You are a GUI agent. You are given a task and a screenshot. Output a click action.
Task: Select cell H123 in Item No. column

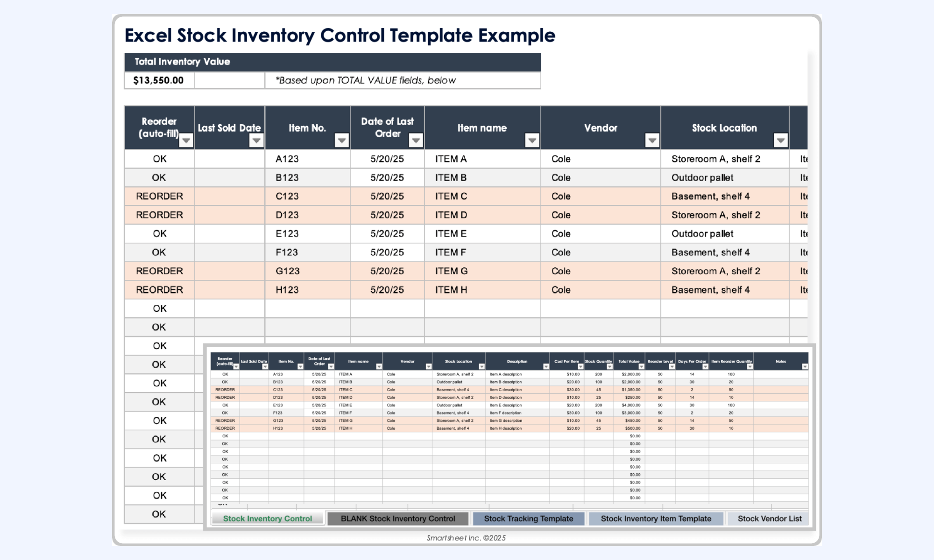pos(307,289)
